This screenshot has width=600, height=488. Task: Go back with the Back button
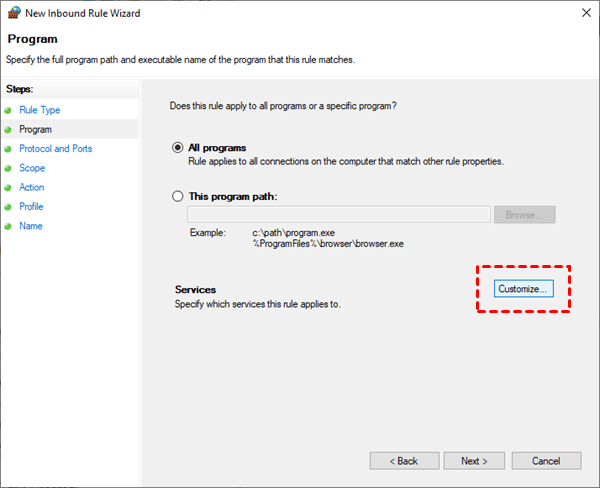(x=404, y=461)
